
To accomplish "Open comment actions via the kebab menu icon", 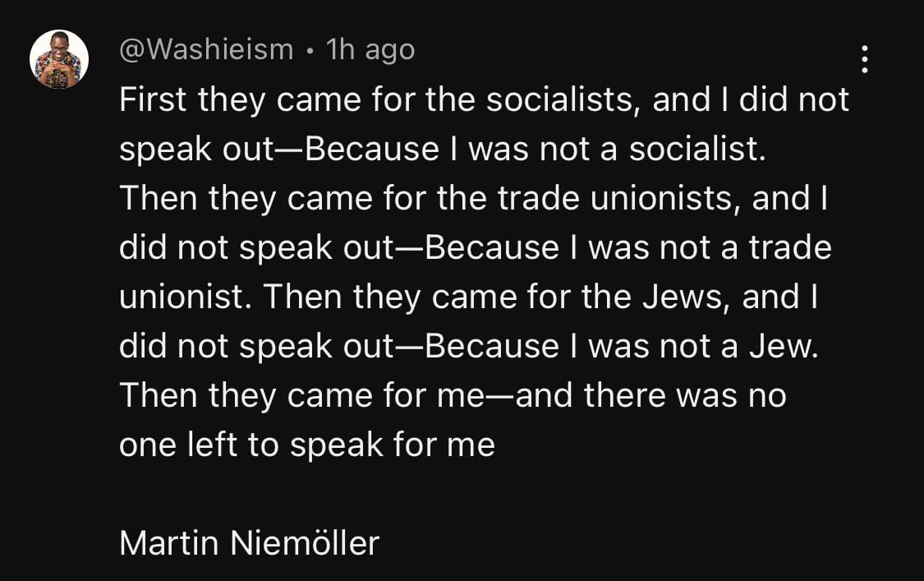I will (864, 60).
